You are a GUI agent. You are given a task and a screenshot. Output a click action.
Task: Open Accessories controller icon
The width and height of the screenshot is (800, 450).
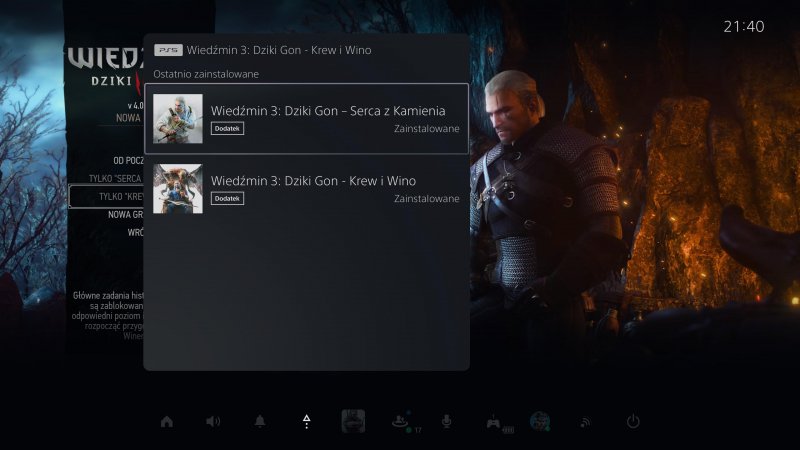point(493,421)
